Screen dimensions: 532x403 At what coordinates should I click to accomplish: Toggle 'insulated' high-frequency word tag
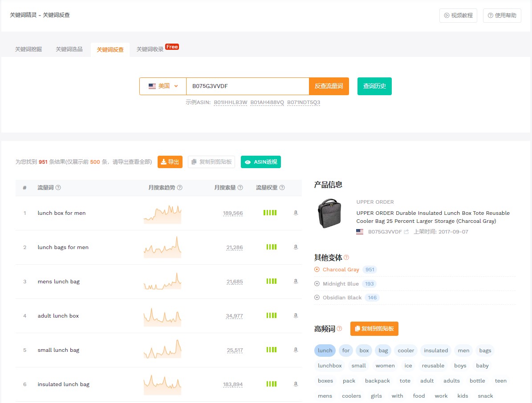(436, 351)
